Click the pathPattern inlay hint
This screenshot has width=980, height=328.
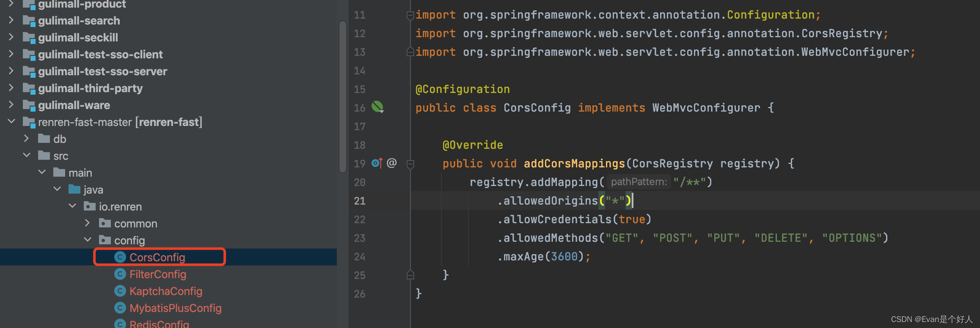tap(639, 182)
